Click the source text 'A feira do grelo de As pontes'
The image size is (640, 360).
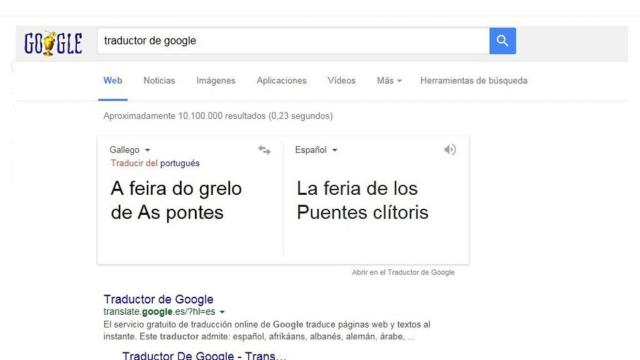[176, 200]
